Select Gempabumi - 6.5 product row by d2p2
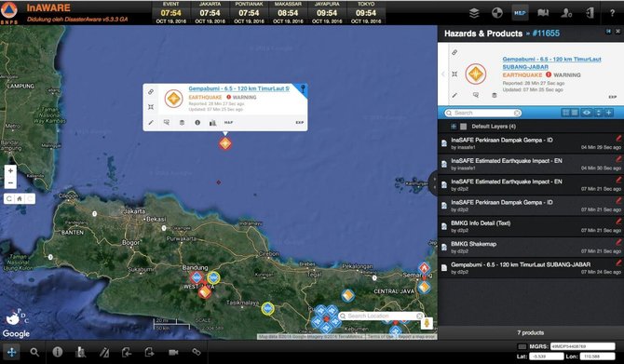This screenshot has width=624, height=364. coord(531,268)
